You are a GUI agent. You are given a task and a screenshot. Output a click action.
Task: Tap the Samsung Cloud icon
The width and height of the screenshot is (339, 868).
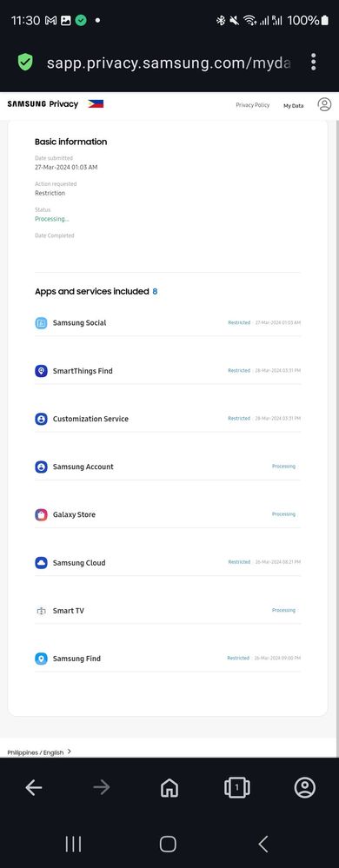click(x=41, y=563)
